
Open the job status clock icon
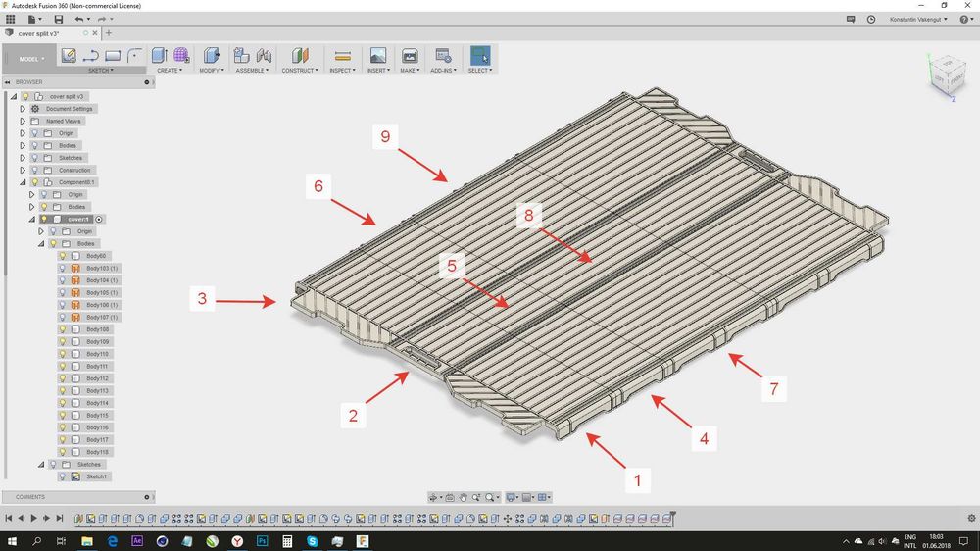tap(870, 20)
